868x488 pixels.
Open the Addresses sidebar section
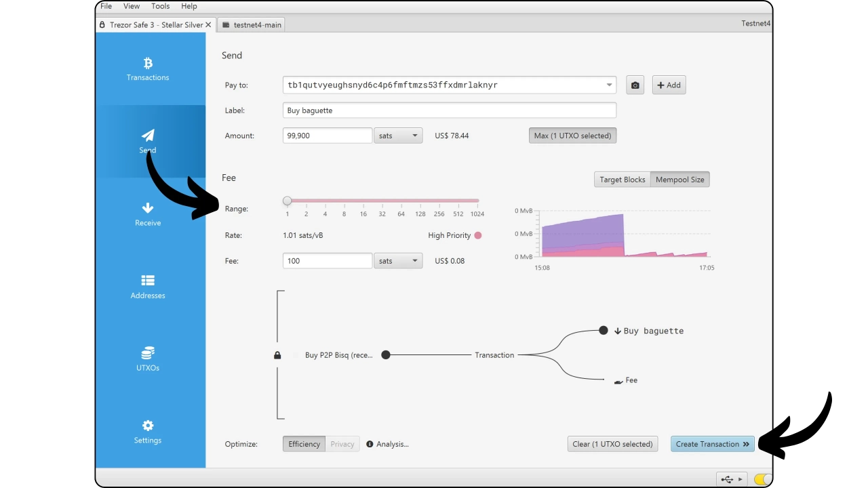coord(148,287)
